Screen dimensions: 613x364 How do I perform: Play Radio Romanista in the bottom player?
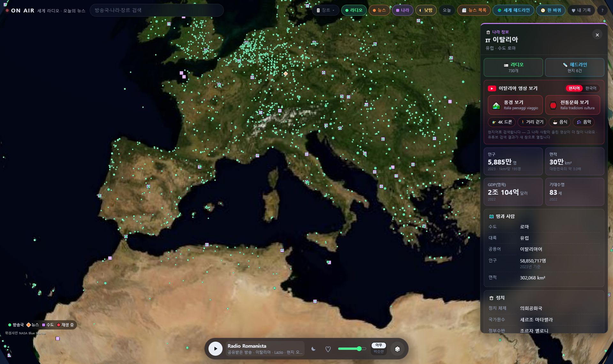[216, 349]
